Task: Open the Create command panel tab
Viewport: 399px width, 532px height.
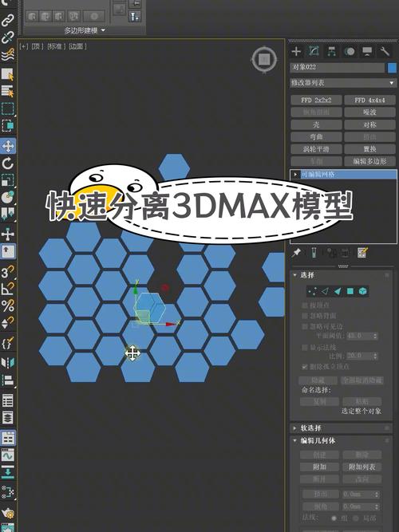Action: pos(296,51)
